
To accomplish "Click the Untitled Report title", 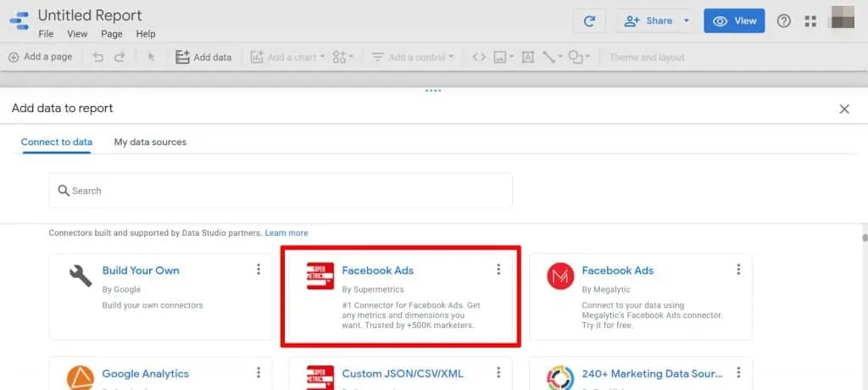I will 90,15.
